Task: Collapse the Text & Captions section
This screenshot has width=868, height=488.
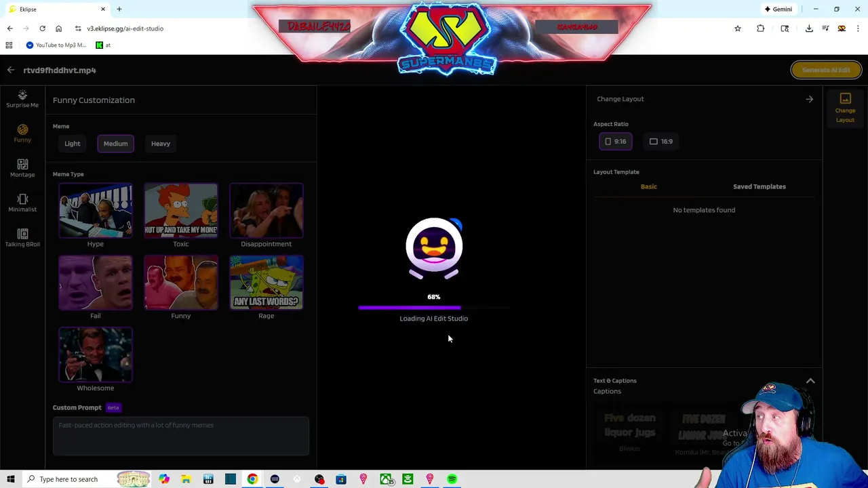Action: point(810,381)
